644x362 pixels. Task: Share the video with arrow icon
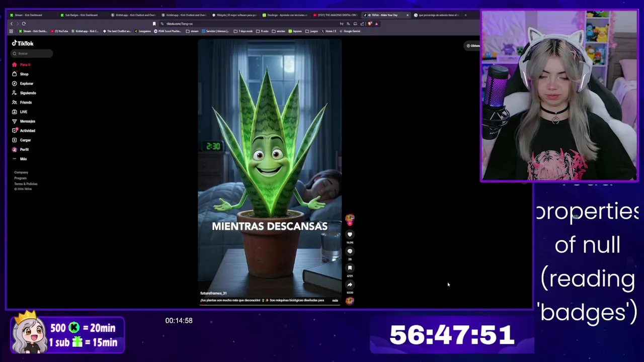[x=350, y=285]
